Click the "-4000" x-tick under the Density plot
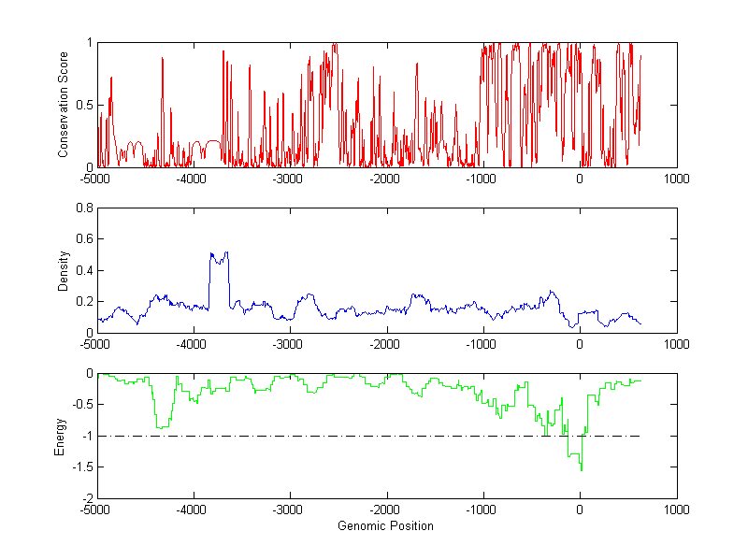This screenshot has width=748, height=560. pos(193,344)
